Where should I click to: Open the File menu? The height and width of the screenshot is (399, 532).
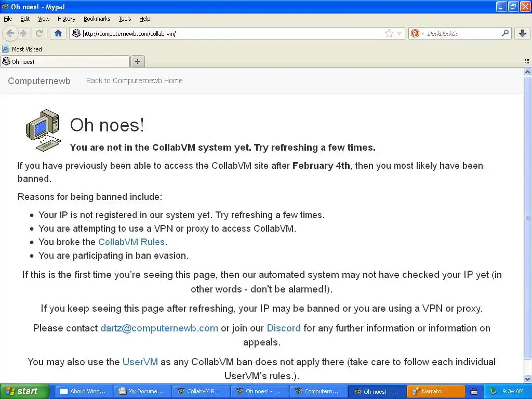(x=8, y=19)
